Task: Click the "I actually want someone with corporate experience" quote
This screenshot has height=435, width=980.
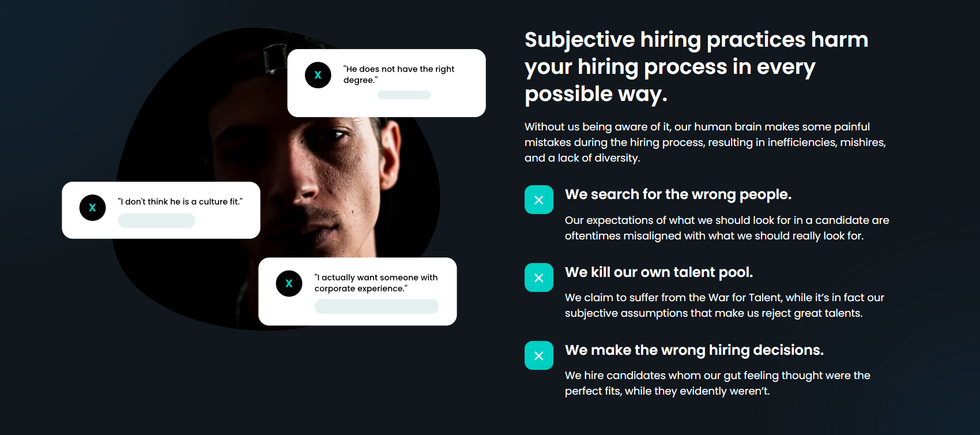Action: click(376, 283)
